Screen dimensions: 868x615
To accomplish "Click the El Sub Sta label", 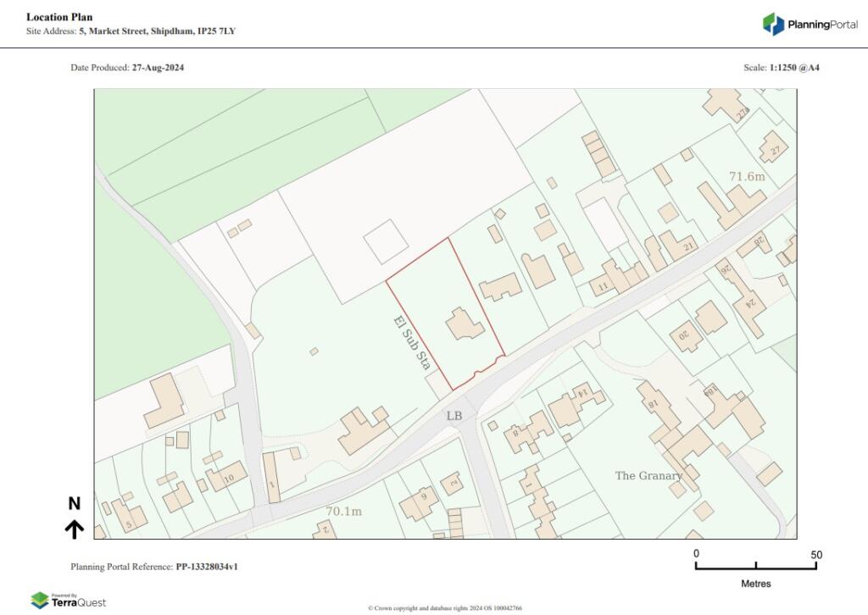I will coord(412,343).
